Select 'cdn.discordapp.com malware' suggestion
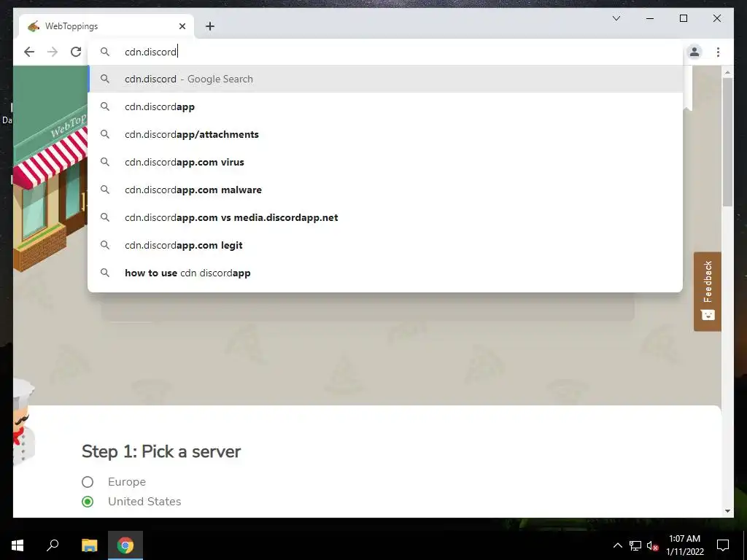This screenshot has height=560, width=747. pos(385,190)
